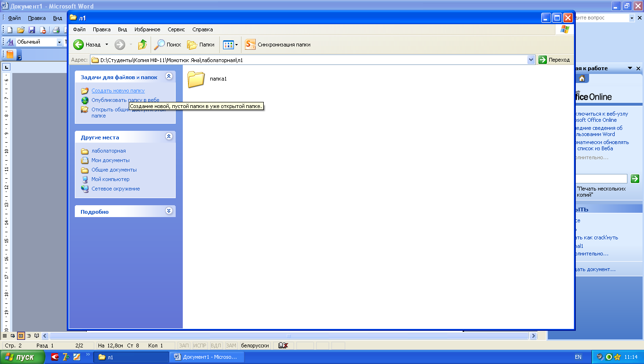The image size is (644, 364).
Task: Click Создать новую папку link
Action: coord(118,91)
